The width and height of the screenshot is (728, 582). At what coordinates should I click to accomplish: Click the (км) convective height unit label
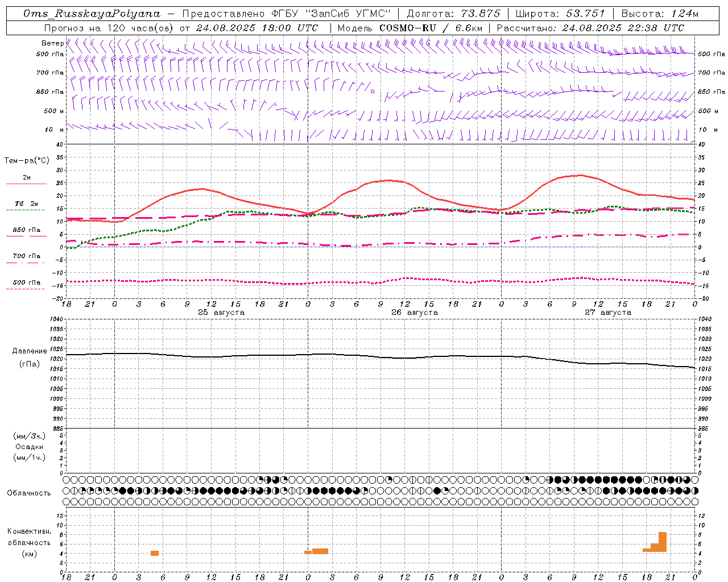[x=30, y=554]
